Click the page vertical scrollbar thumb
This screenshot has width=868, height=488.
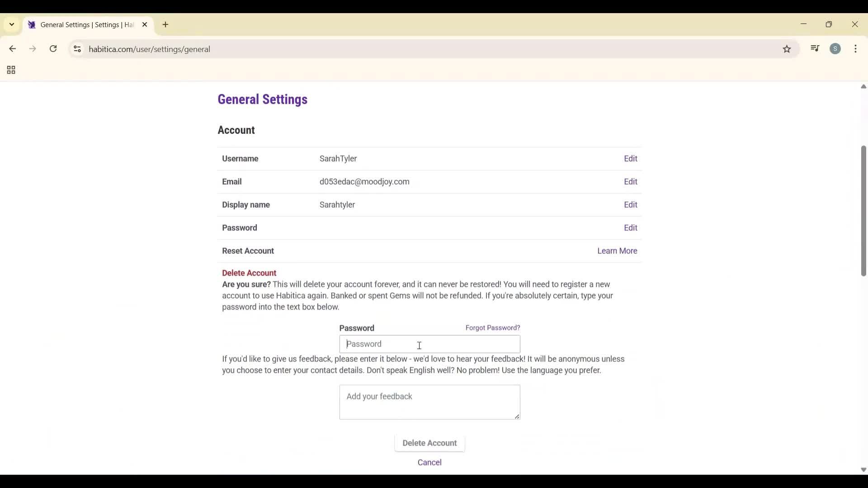point(863,210)
